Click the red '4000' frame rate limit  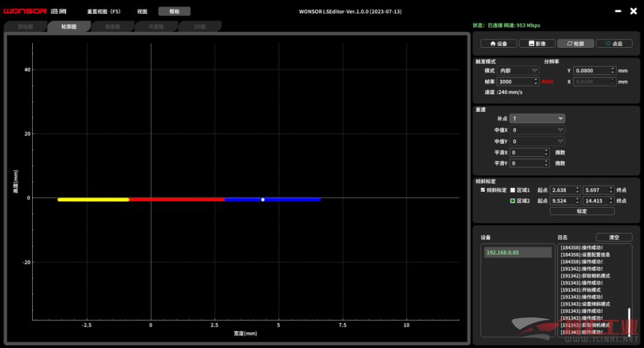click(547, 82)
